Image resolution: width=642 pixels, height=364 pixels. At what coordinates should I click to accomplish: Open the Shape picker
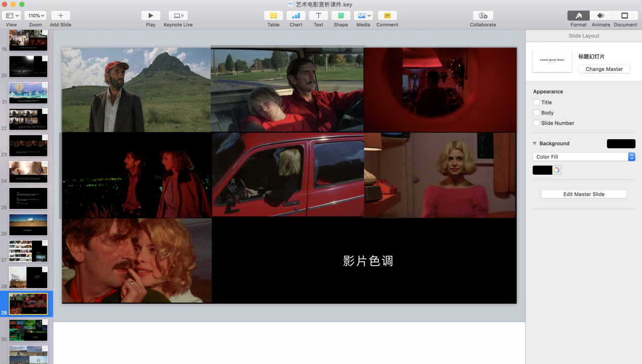coord(341,16)
